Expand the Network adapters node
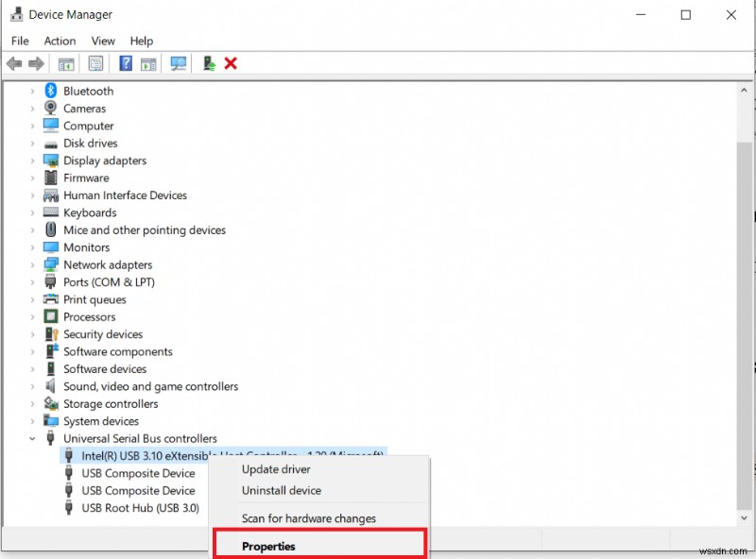 [32, 264]
